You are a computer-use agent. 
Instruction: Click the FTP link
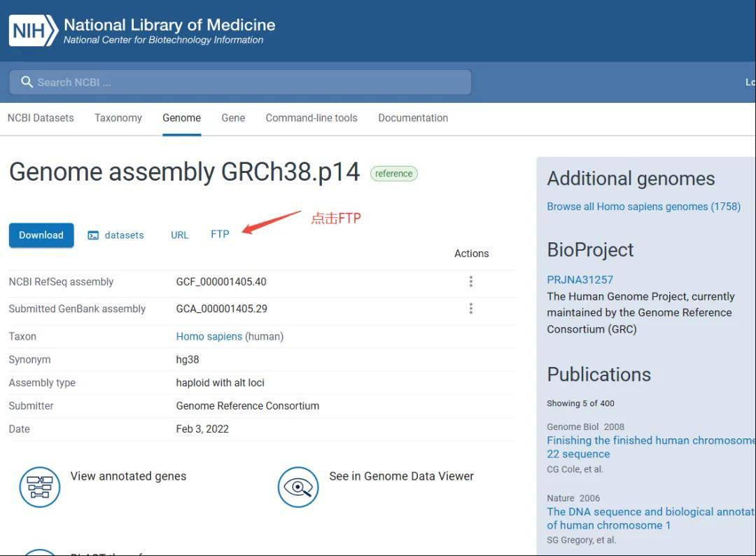220,235
